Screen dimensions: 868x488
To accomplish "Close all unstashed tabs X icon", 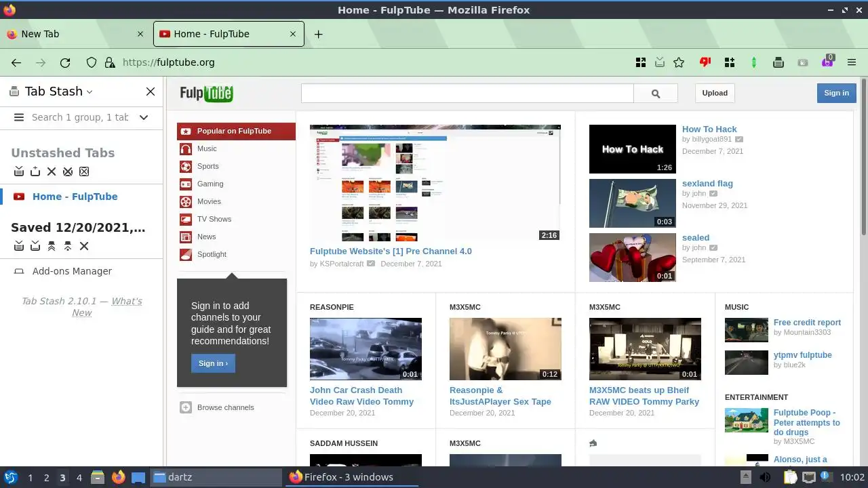I will (52, 171).
